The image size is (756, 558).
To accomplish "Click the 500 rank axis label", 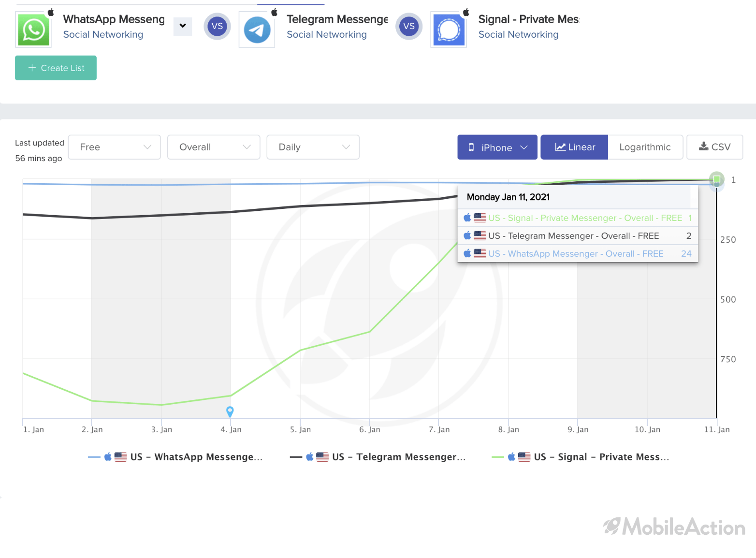I will tap(728, 299).
